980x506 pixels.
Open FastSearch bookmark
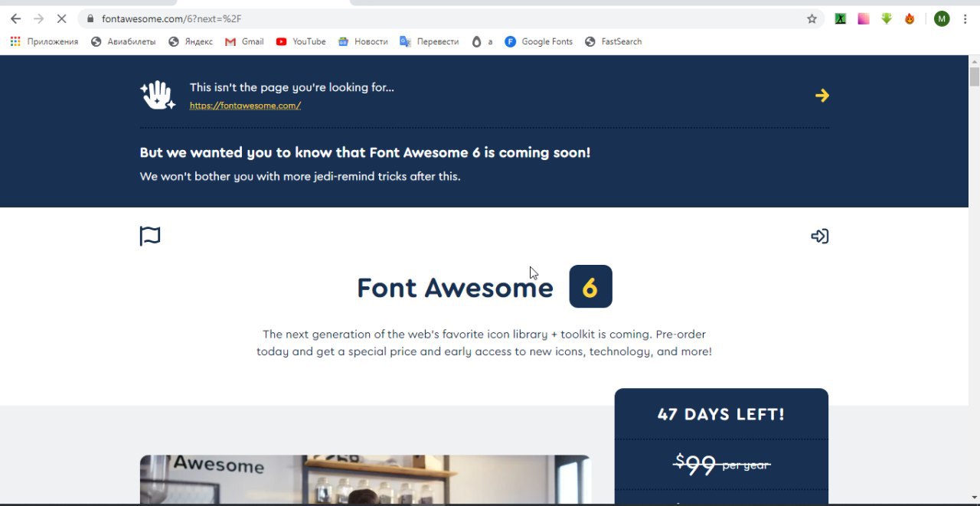pyautogui.click(x=613, y=41)
